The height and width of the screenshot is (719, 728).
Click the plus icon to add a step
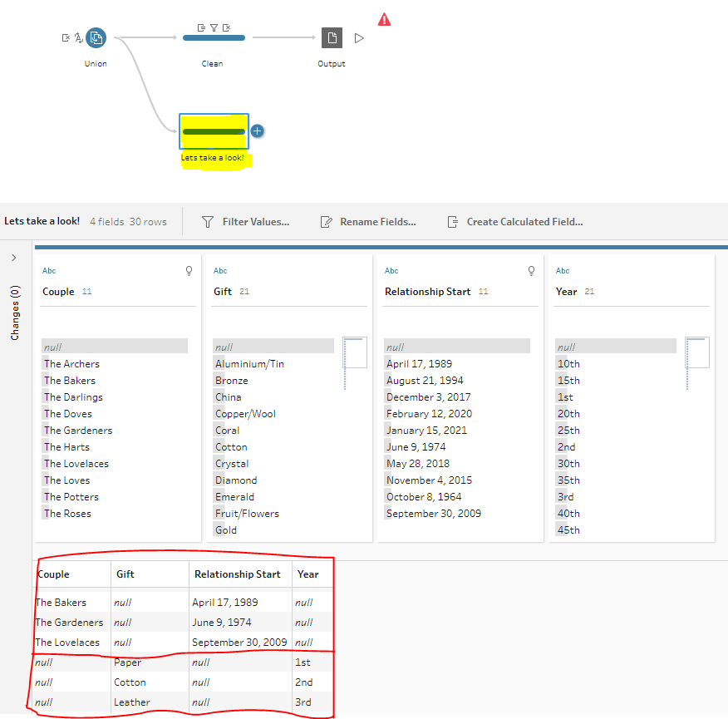pyautogui.click(x=258, y=131)
